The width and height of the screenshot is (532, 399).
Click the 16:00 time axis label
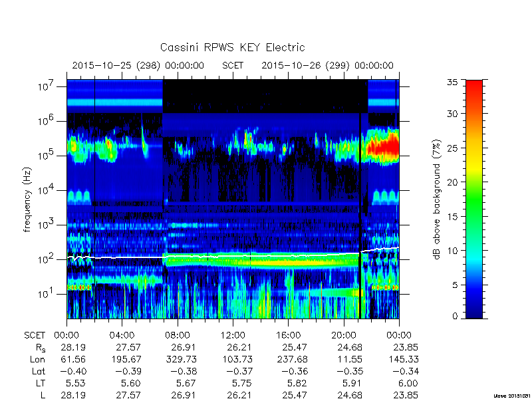(x=288, y=335)
